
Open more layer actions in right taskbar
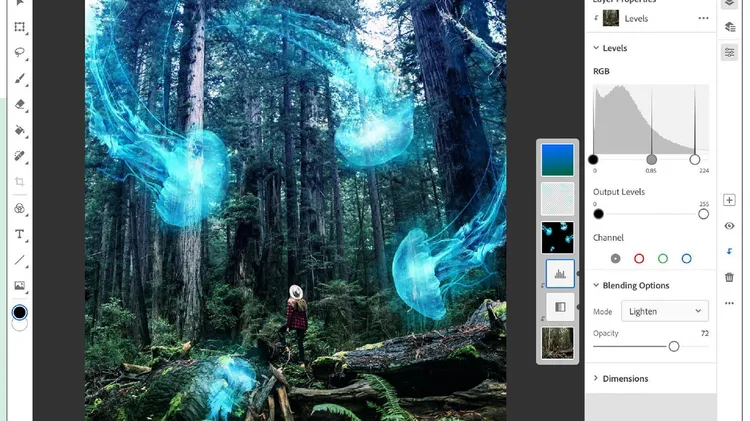(x=729, y=303)
